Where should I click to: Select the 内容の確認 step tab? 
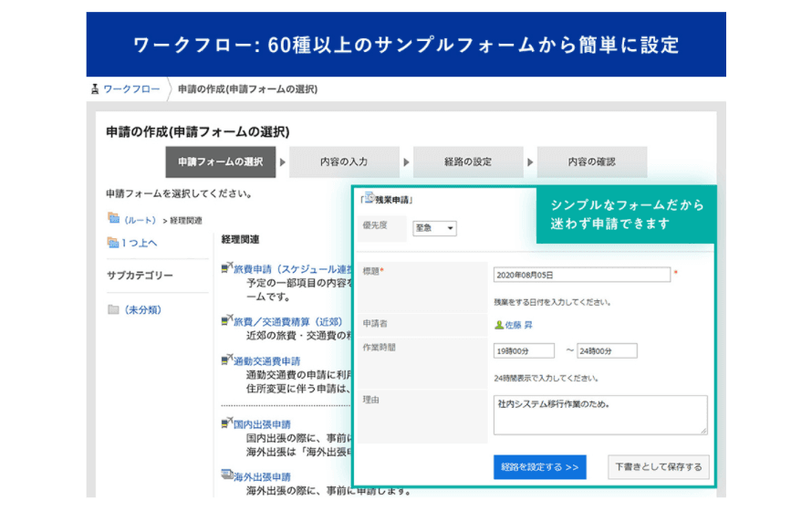pyautogui.click(x=592, y=162)
